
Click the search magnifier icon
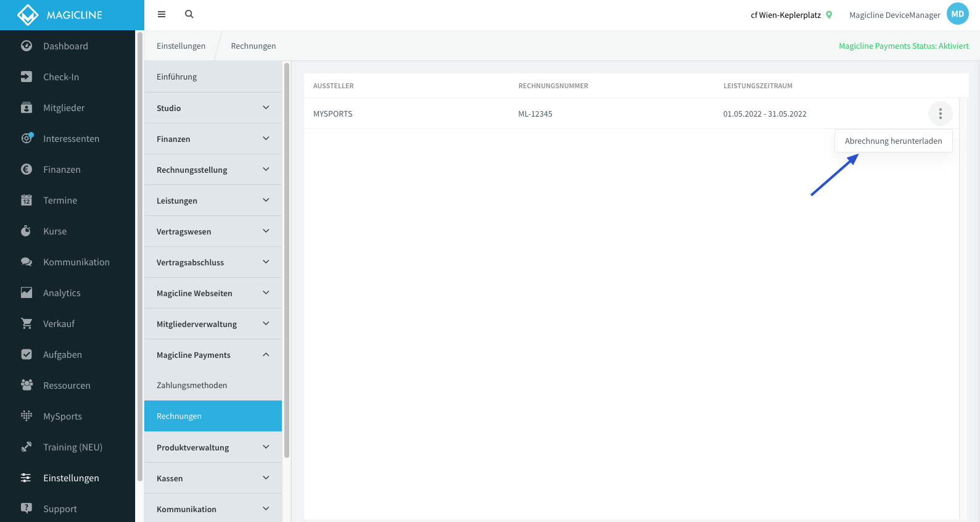coord(189,14)
